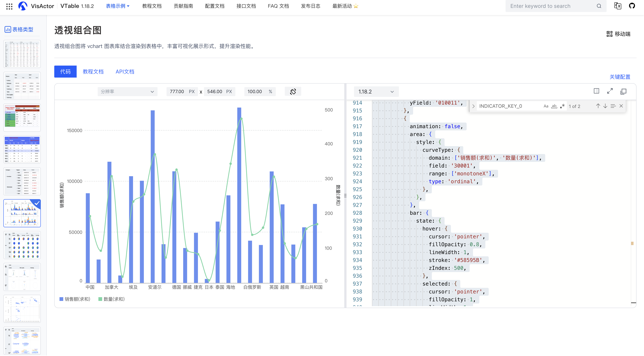The width and height of the screenshot is (644, 356).
Task: Go to previous search match
Action: 598,106
